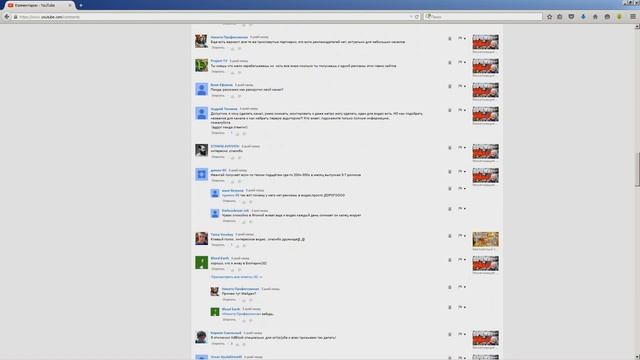The width and height of the screenshot is (640, 360).
Task: Open the address bar history dropdown arrow
Action: click(411, 17)
